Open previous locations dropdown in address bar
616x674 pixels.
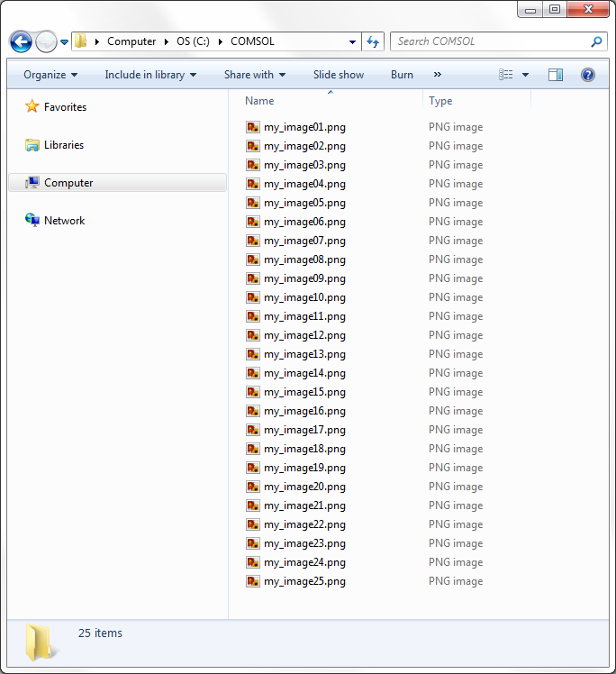(352, 41)
